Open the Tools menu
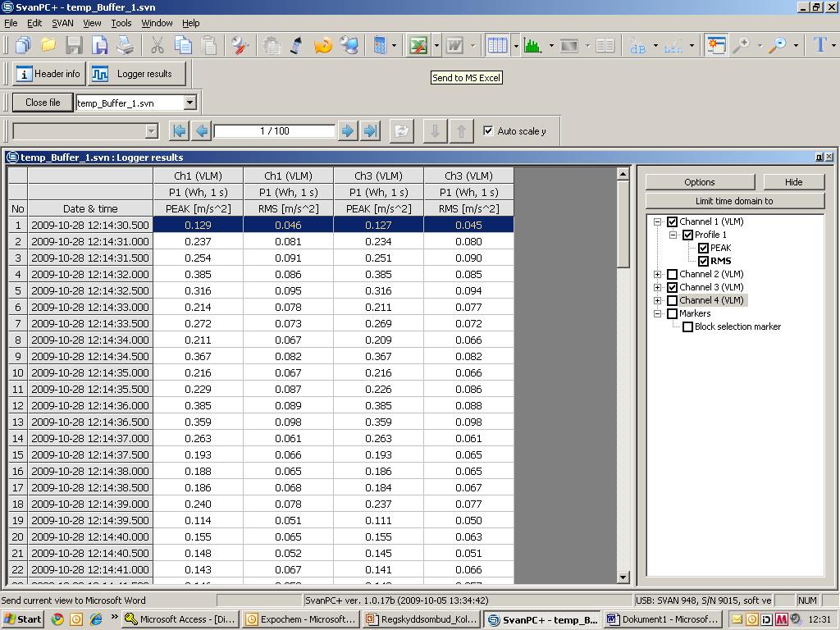Screen dimensions: 840x630 [121, 23]
